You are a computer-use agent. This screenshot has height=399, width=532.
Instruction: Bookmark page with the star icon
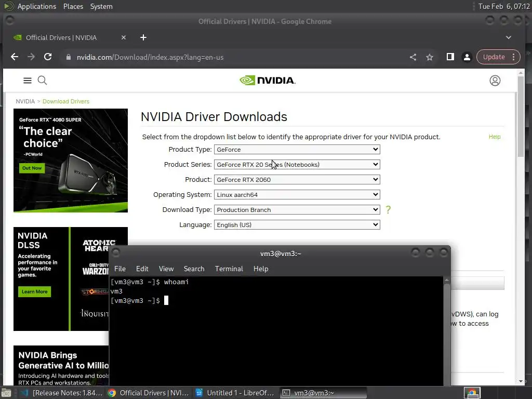tap(430, 57)
